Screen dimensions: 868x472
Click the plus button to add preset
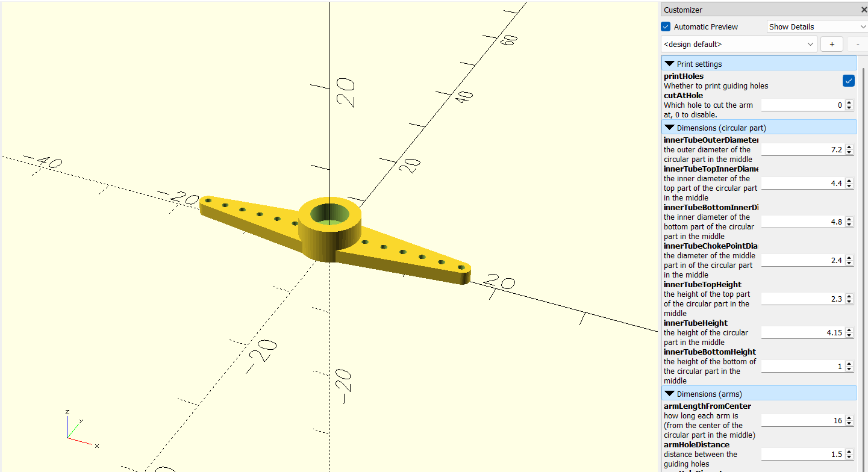click(x=832, y=44)
